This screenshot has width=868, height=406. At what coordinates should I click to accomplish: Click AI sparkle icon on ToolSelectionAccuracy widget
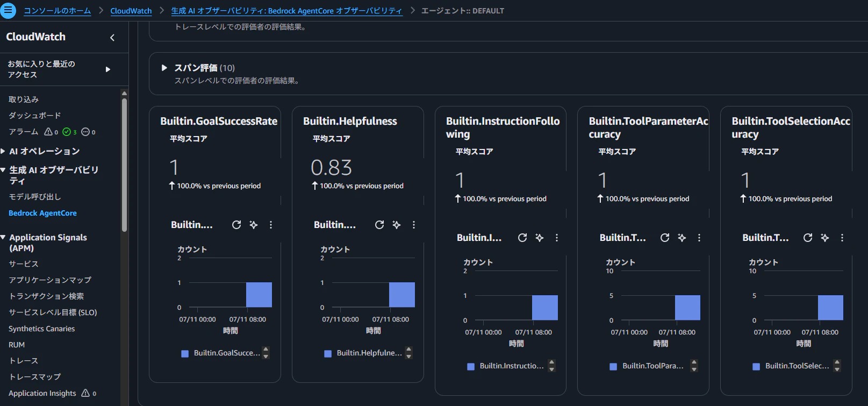[825, 238]
